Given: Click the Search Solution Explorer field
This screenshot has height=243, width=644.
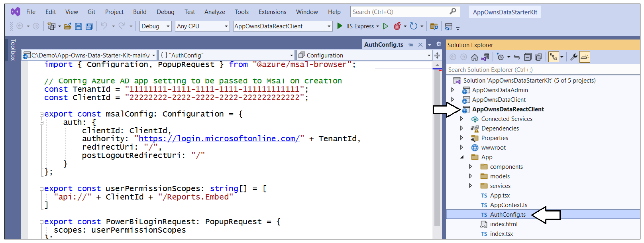Looking at the screenshot, I should [x=543, y=70].
